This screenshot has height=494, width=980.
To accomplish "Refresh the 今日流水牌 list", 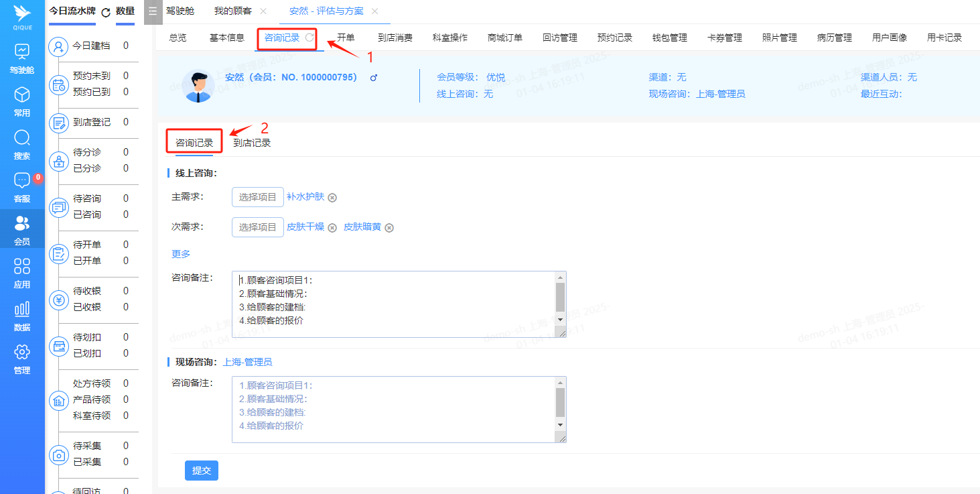I will pyautogui.click(x=105, y=11).
